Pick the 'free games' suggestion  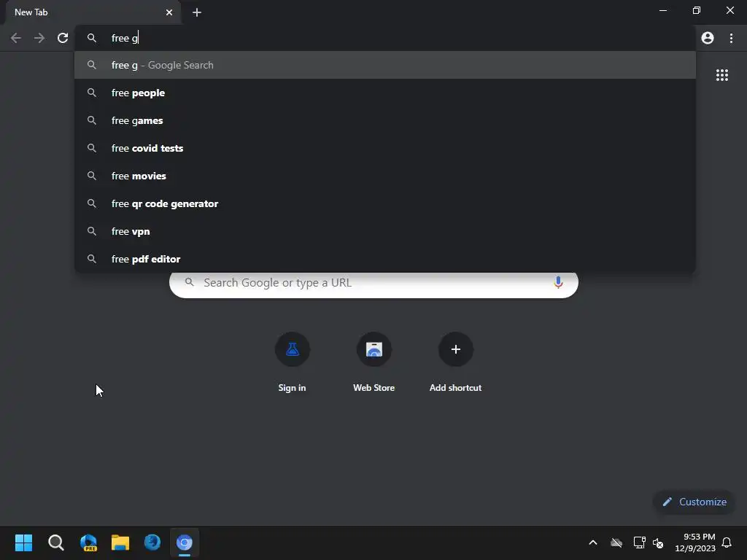pyautogui.click(x=385, y=120)
